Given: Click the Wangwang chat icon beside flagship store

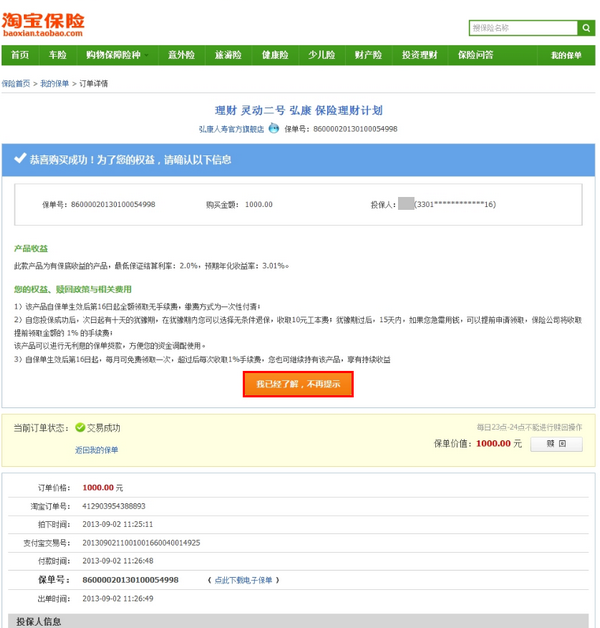Looking at the screenshot, I should pyautogui.click(x=273, y=129).
